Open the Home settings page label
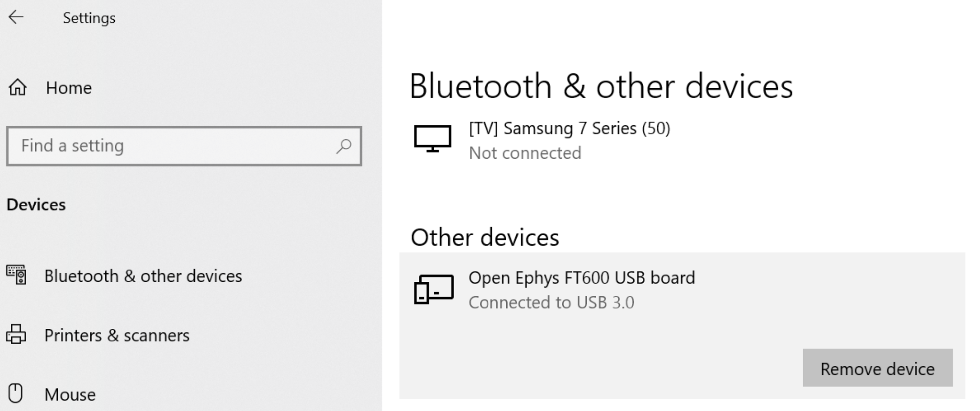This screenshot has width=980, height=411. click(x=69, y=88)
